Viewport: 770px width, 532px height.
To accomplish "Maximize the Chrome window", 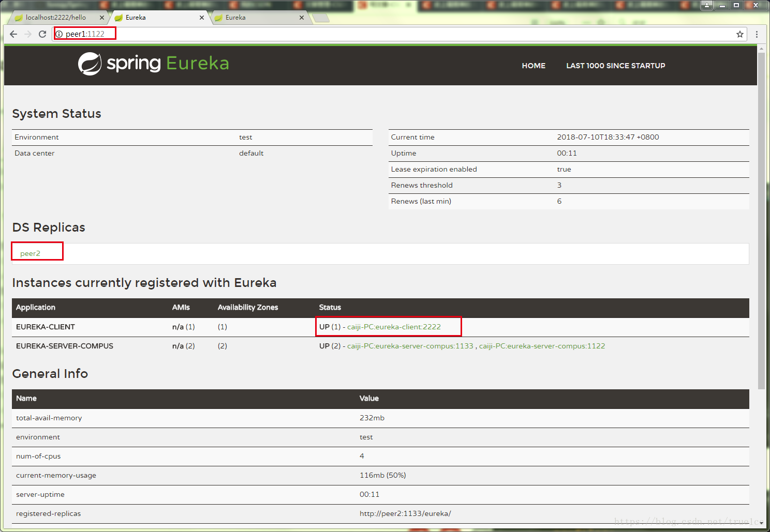I will pyautogui.click(x=736, y=5).
